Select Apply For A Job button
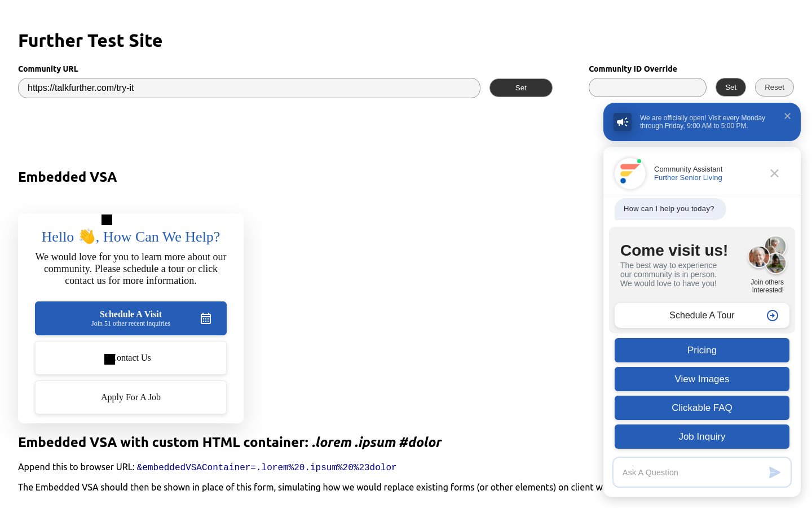The height and width of the screenshot is (508, 812). tap(131, 397)
